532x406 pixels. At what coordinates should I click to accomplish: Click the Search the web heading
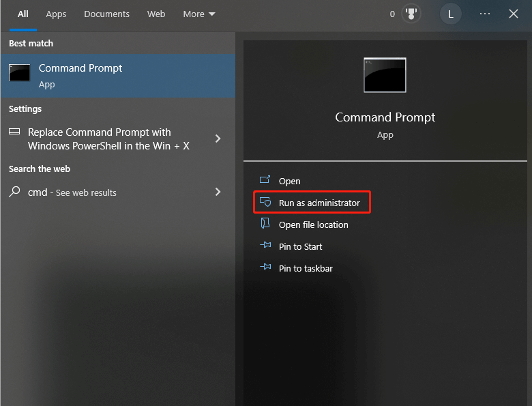point(40,169)
